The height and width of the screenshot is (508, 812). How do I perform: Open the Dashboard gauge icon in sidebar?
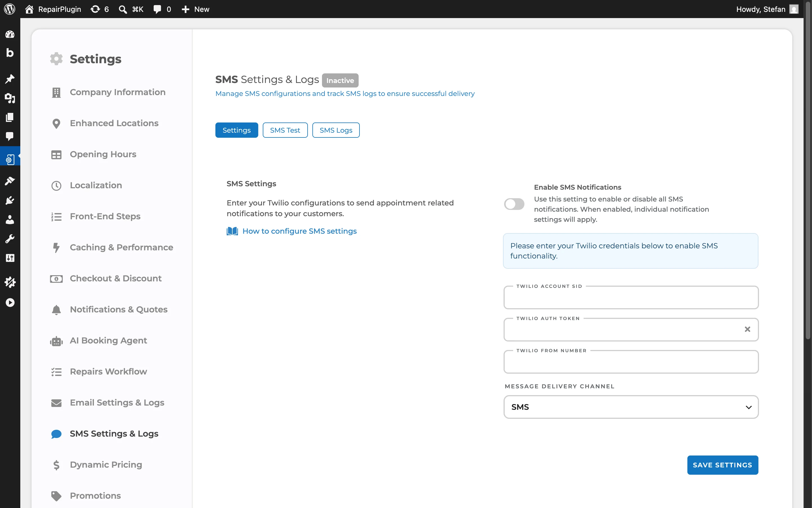pos(10,34)
